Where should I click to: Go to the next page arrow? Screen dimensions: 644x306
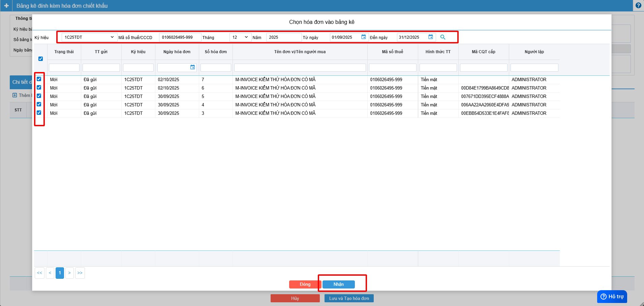tap(69, 273)
